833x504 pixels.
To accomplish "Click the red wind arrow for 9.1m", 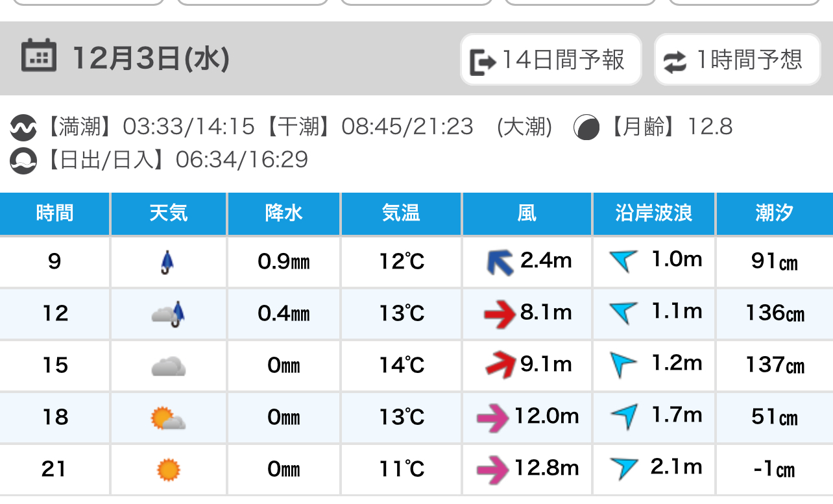I will 500,365.
